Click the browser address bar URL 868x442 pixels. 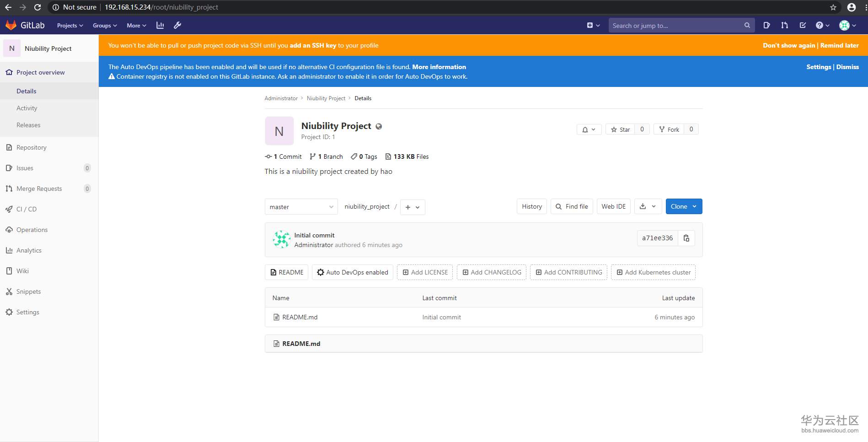pos(161,7)
